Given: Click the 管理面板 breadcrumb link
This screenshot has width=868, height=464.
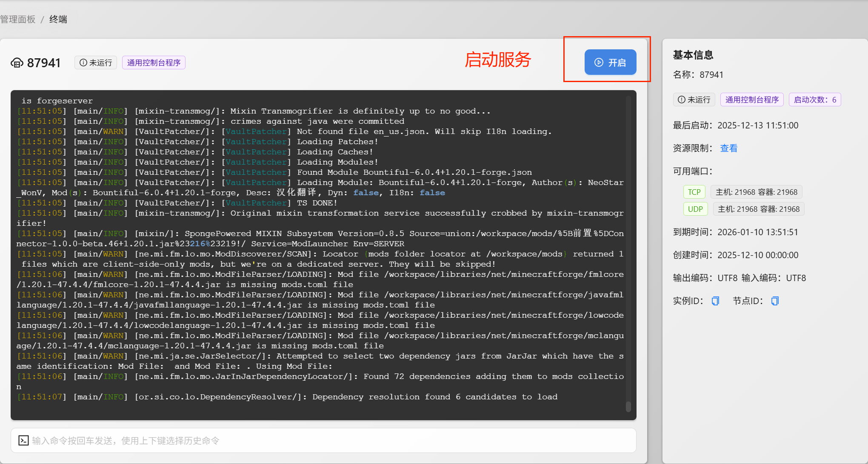Looking at the screenshot, I should [18, 19].
